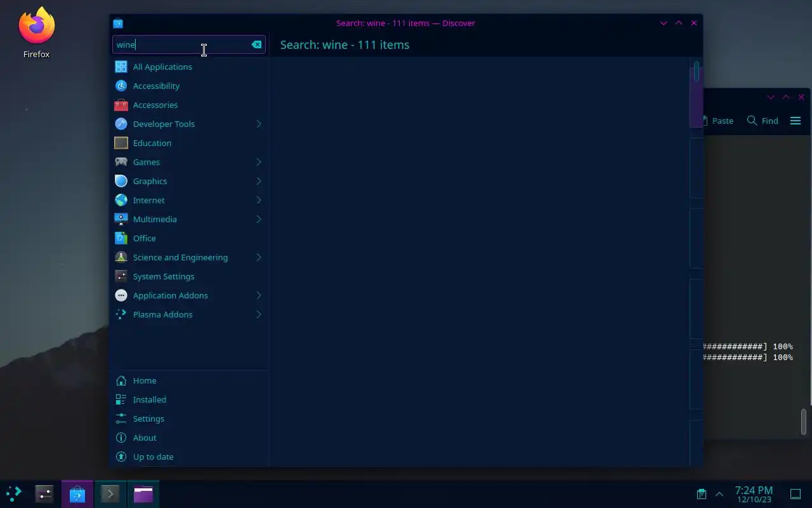This screenshot has height=508, width=812.
Task: Open the file manager from the taskbar
Action: [143, 493]
